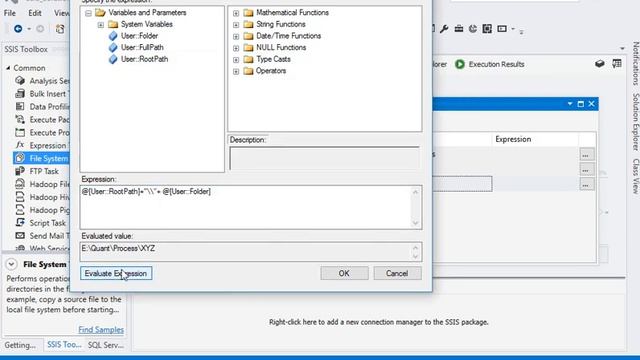Select the User::Folder variable
Viewport: 640px width, 360px height.
pyautogui.click(x=139, y=36)
